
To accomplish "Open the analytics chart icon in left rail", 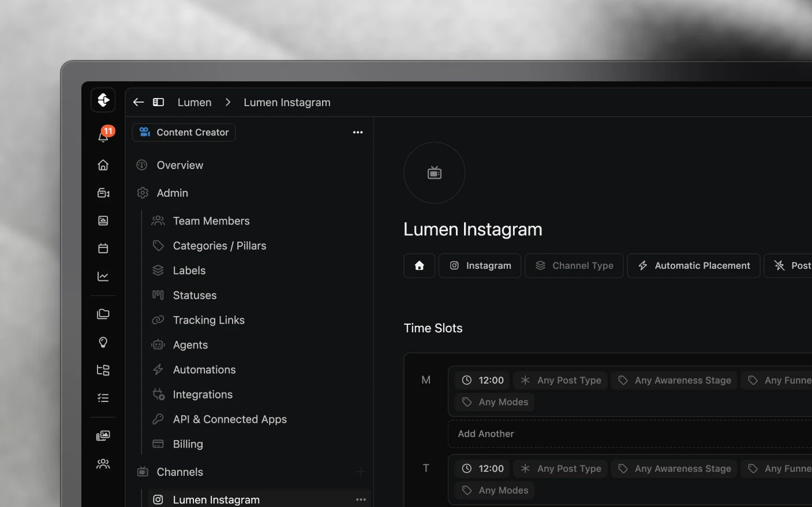I will point(103,277).
